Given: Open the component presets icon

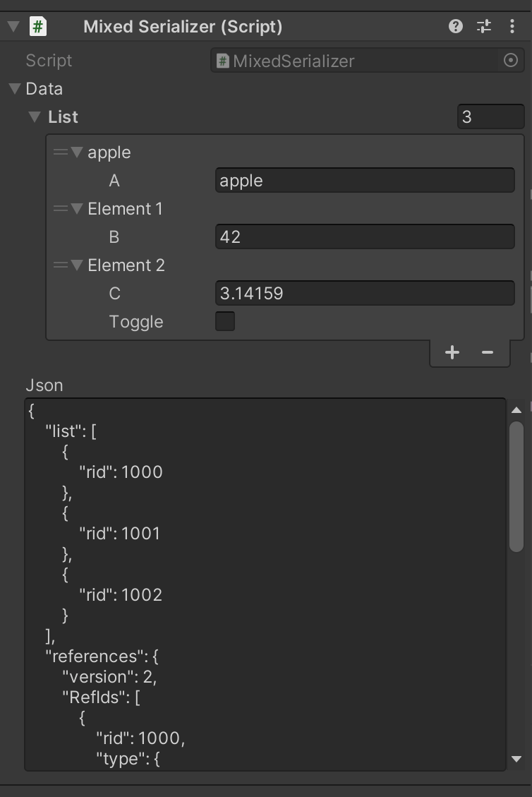Looking at the screenshot, I should (484, 26).
